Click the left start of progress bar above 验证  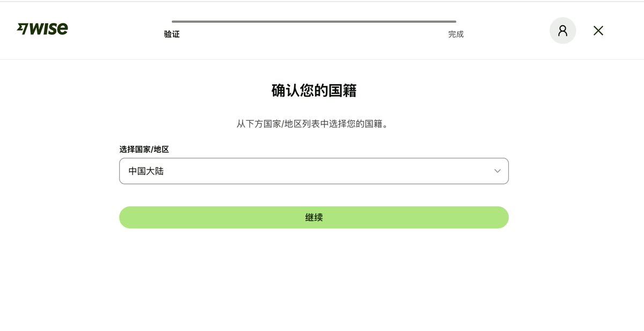tap(174, 21)
